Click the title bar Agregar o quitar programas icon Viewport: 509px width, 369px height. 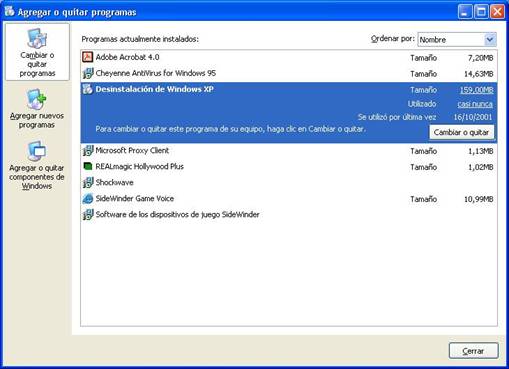pyautogui.click(x=9, y=12)
